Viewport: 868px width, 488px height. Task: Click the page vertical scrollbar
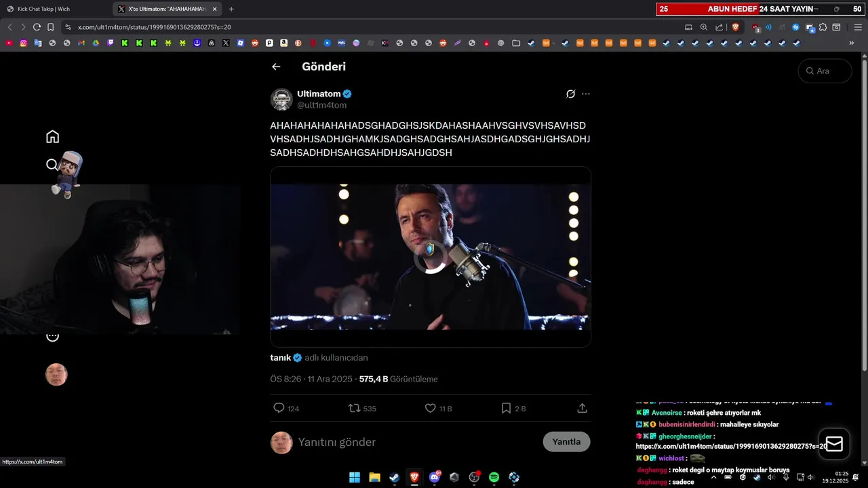coord(864,214)
